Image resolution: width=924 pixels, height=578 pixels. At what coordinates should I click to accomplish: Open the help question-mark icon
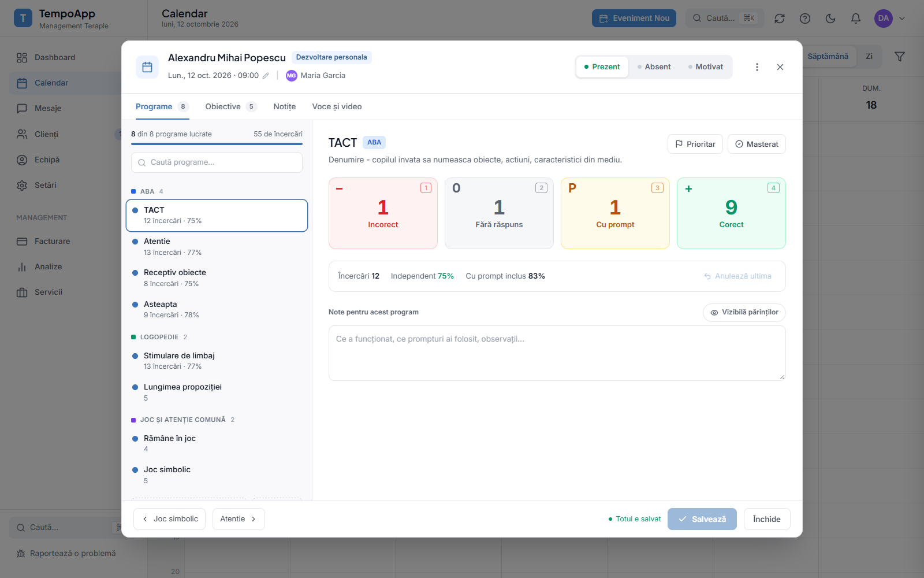tap(805, 18)
